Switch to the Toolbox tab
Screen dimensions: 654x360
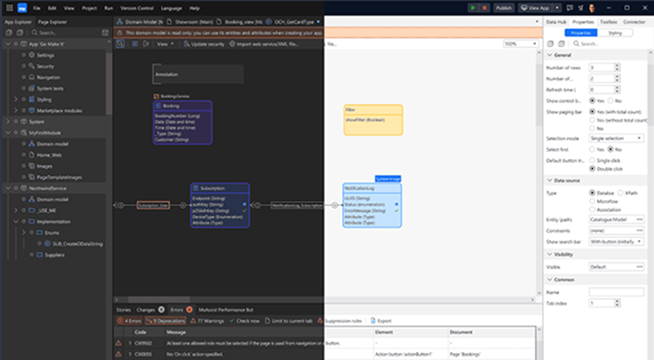[608, 22]
